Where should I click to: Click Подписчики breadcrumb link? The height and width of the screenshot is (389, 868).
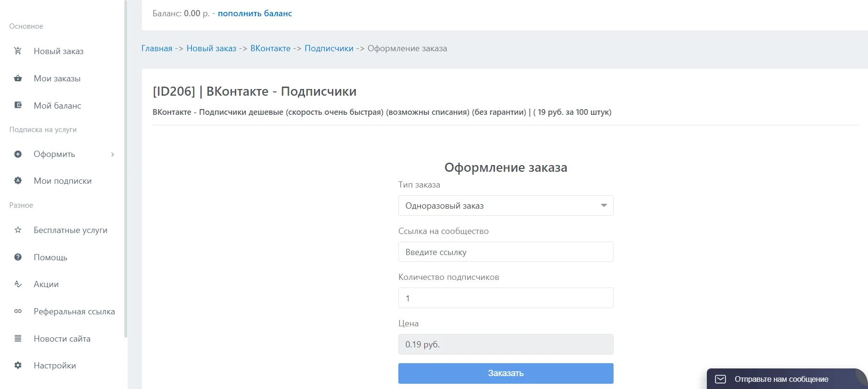329,48
